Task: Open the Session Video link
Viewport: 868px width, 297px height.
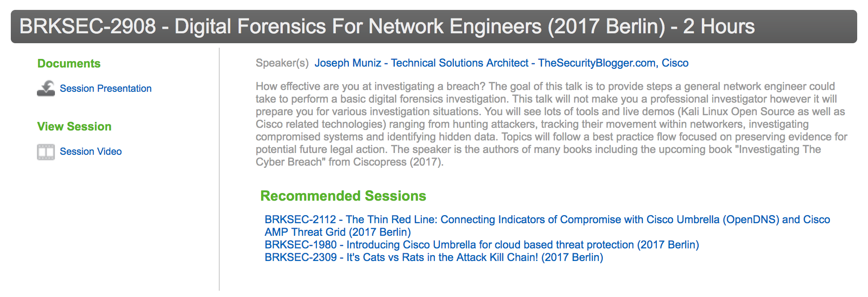Action: [90, 152]
